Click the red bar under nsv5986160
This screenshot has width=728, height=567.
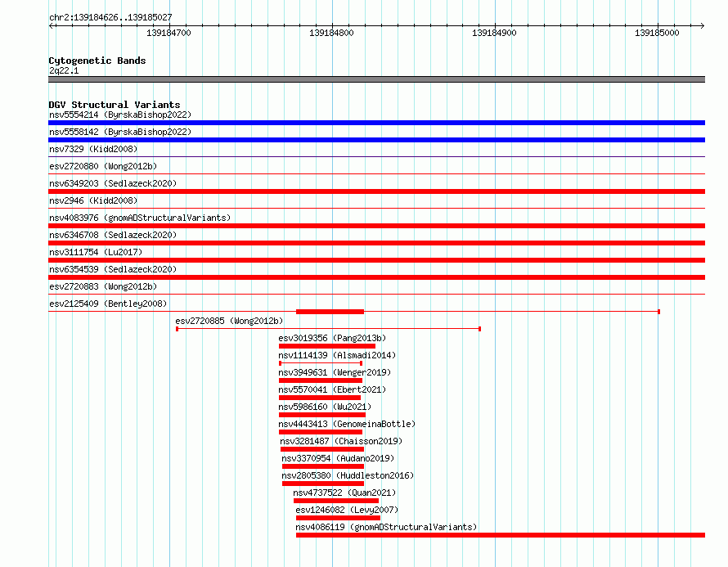click(322, 415)
